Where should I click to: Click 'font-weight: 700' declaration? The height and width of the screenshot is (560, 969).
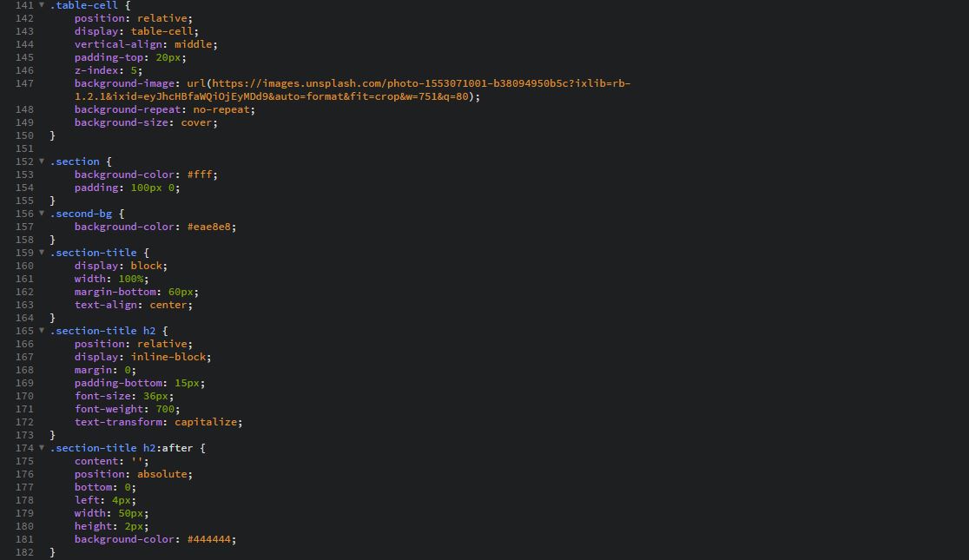pyautogui.click(x=128, y=409)
